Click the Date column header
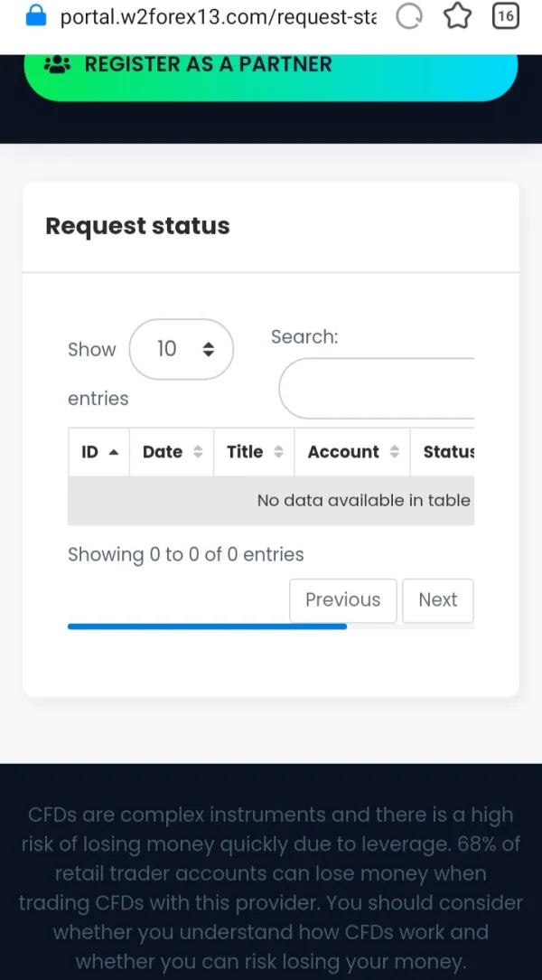The width and height of the screenshot is (542, 980). (163, 452)
